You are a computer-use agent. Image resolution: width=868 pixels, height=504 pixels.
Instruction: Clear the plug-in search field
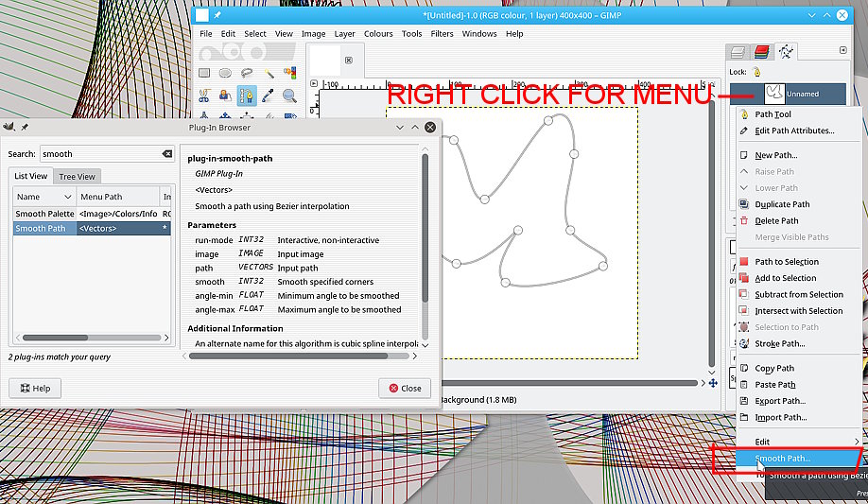click(167, 154)
